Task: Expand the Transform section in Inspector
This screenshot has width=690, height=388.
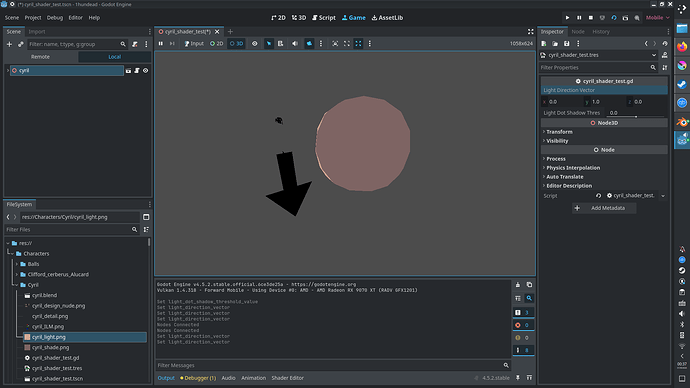Action: (x=559, y=132)
